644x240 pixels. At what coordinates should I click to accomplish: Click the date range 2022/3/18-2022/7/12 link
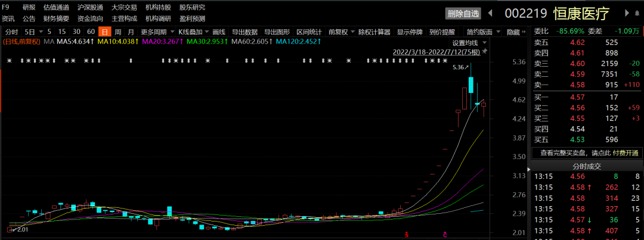click(437, 52)
